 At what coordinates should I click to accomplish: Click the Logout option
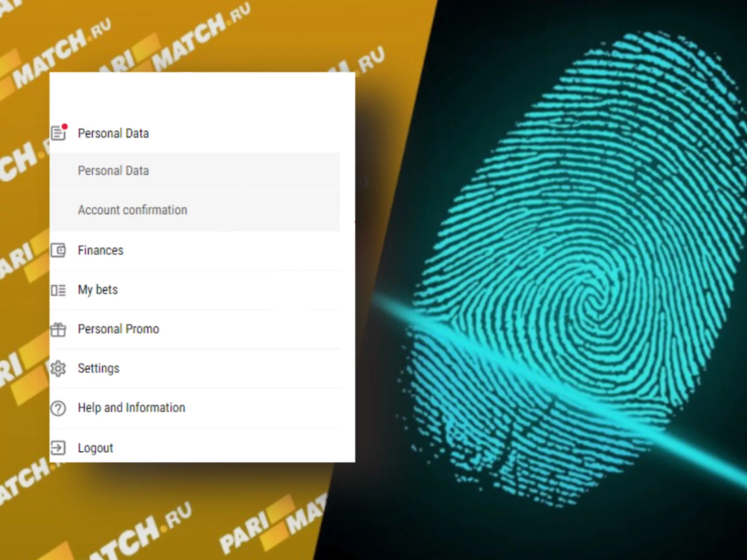point(195,447)
